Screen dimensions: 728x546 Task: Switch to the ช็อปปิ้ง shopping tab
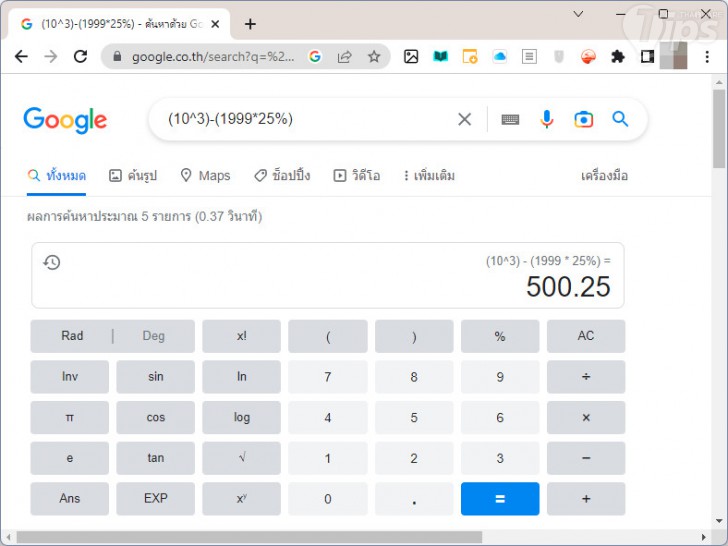tap(282, 176)
